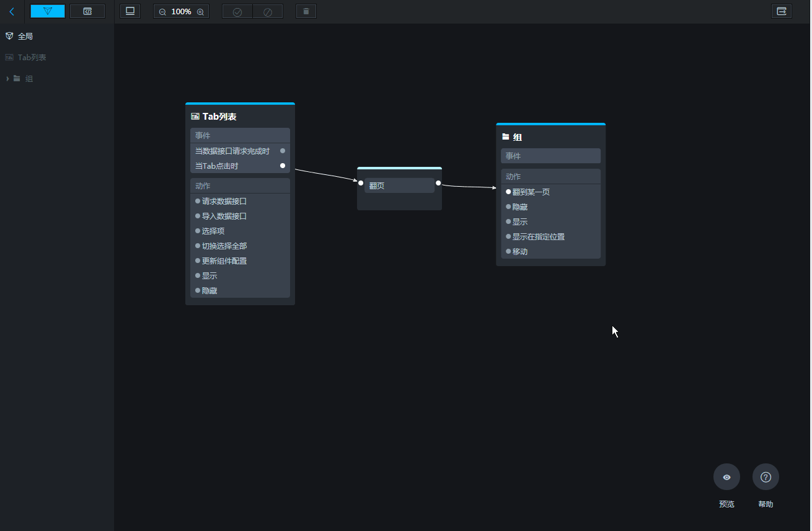Click 选择项 action row
This screenshot has height=531, width=812.
click(240, 231)
